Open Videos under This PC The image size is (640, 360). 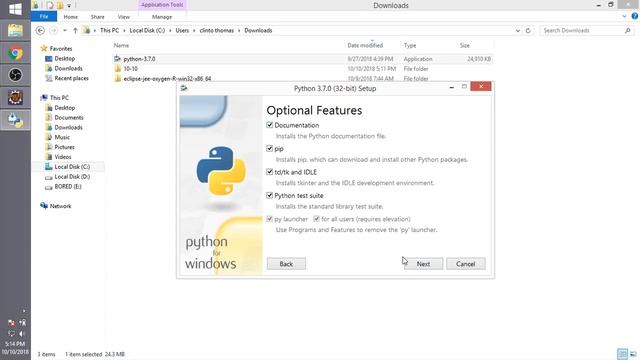pos(63,157)
